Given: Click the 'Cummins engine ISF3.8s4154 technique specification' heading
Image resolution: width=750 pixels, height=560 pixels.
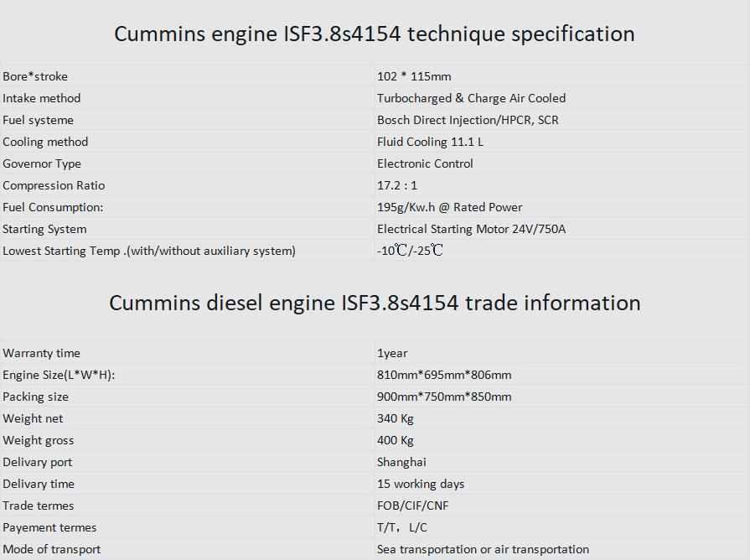Looking at the screenshot, I should click(375, 34).
